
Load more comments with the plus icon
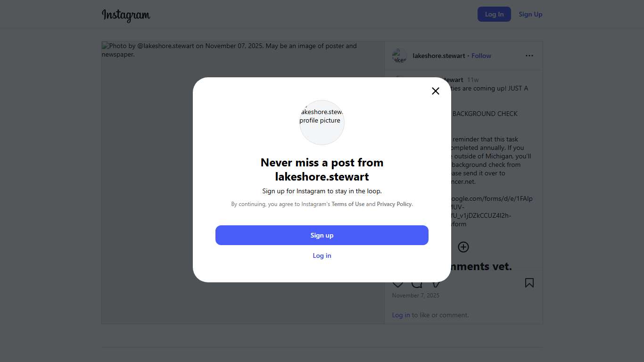click(463, 247)
